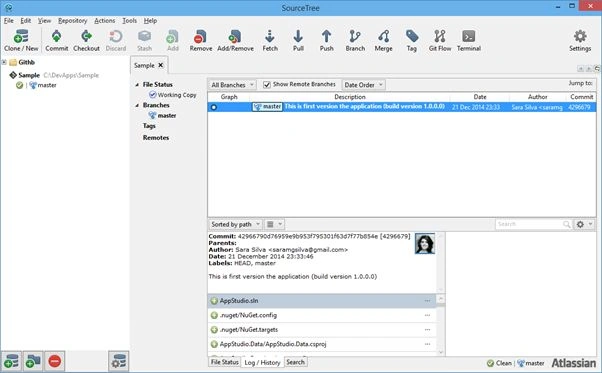
Task: Close the Sample tab
Action: pyautogui.click(x=161, y=65)
